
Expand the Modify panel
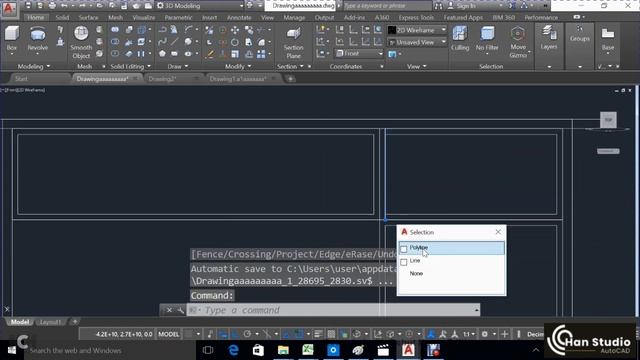pyautogui.click(x=238, y=66)
